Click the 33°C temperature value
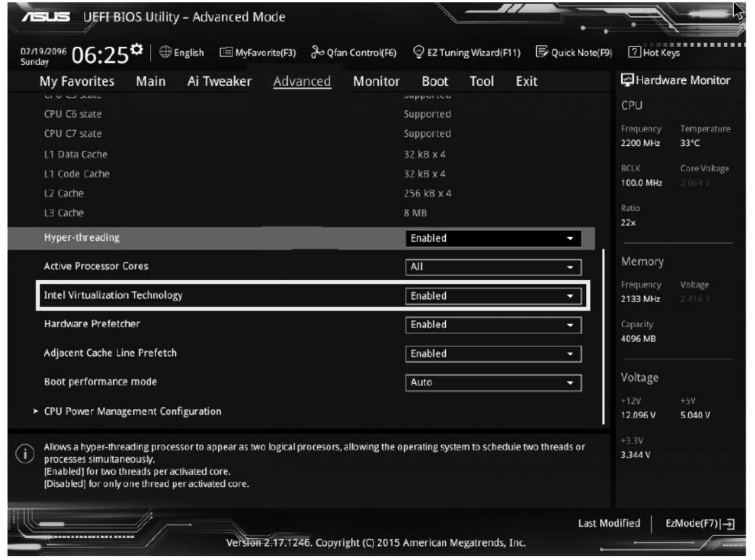755x560 pixels. tap(690, 143)
